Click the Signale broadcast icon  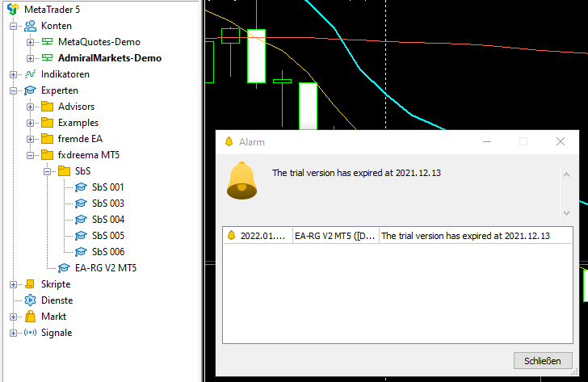pos(30,333)
